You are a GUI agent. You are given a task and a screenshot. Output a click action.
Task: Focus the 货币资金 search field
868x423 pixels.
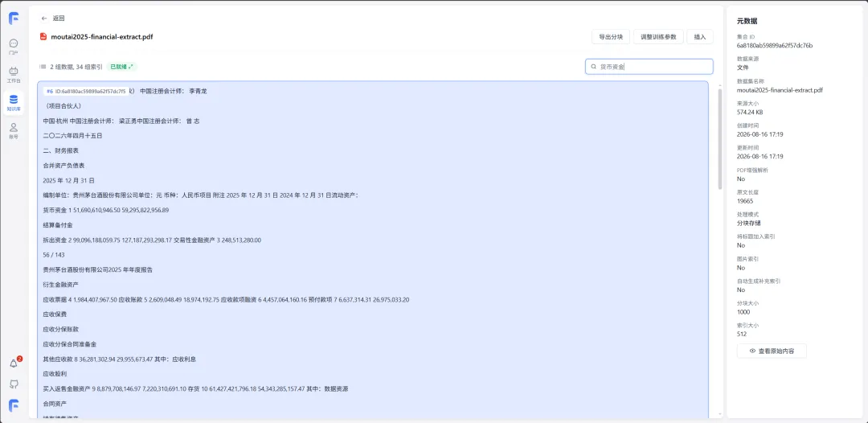point(649,67)
